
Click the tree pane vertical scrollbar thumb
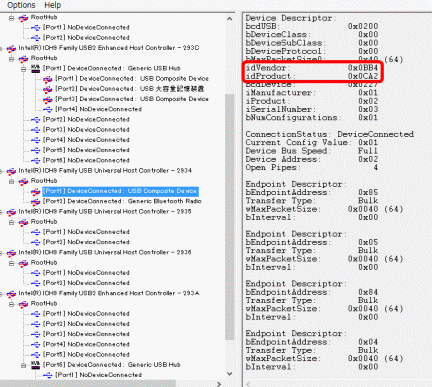point(230,217)
